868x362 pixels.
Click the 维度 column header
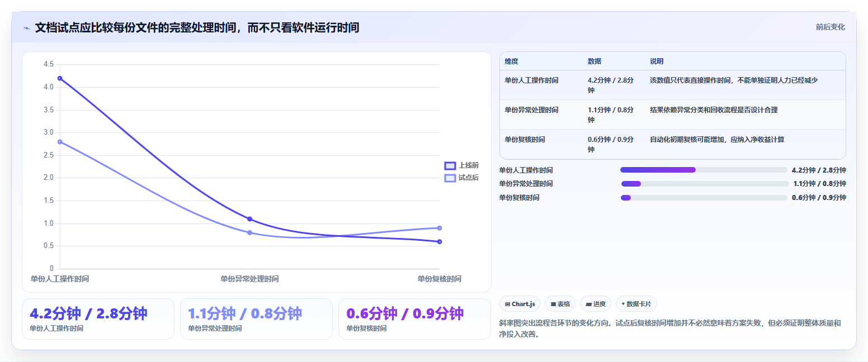tap(511, 61)
